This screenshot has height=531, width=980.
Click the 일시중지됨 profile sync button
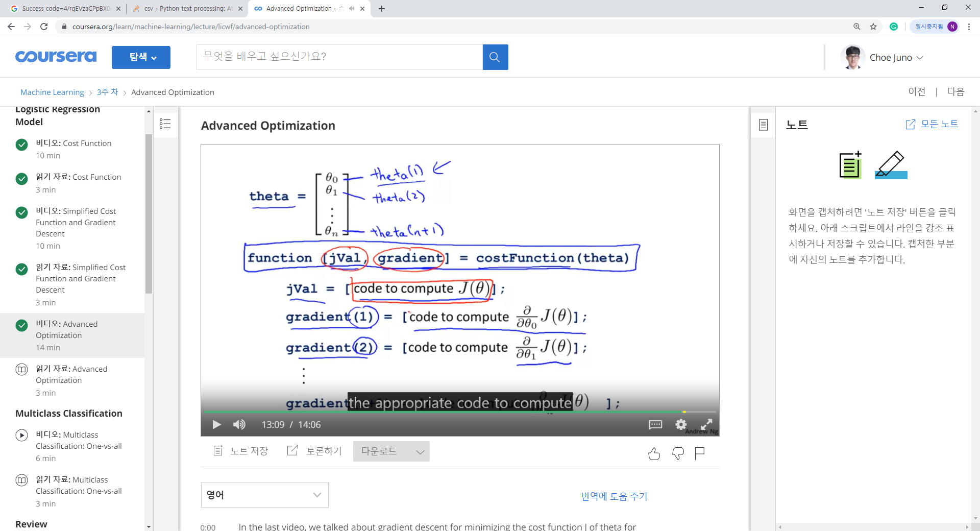935,27
